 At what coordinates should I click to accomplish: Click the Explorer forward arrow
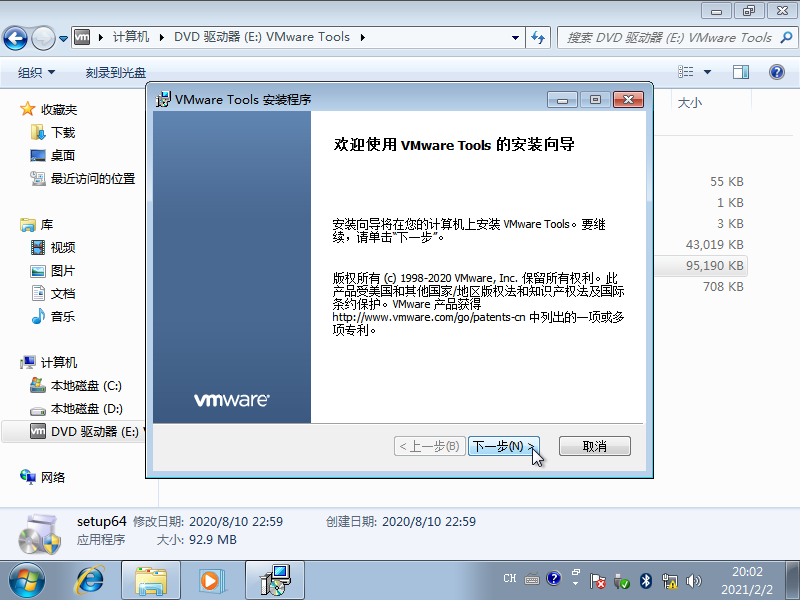tap(43, 38)
